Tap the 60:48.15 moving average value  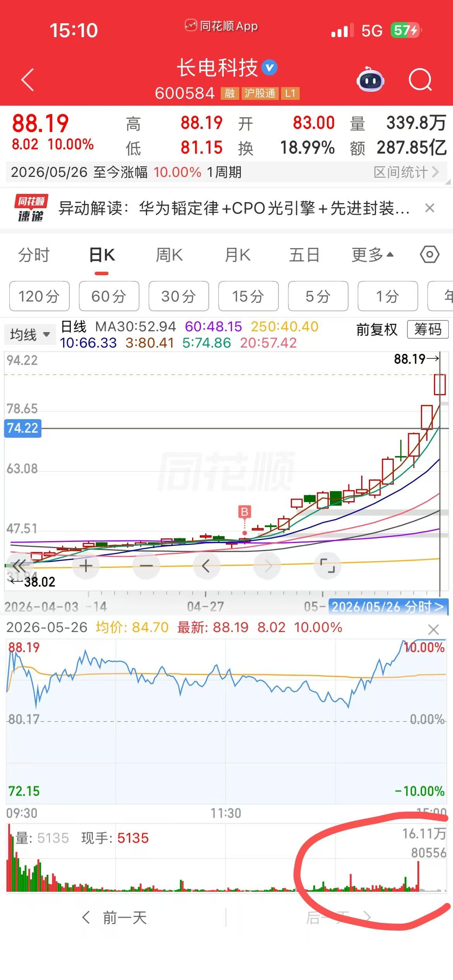(213, 327)
